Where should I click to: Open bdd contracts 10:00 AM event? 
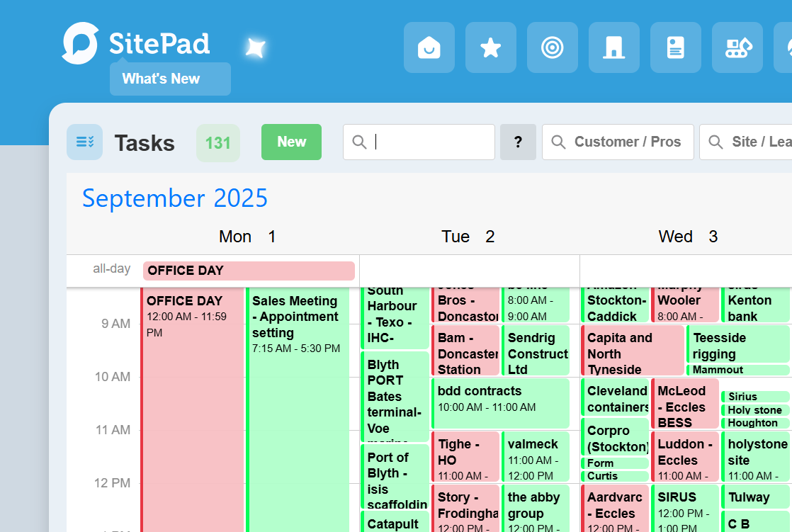click(x=501, y=404)
